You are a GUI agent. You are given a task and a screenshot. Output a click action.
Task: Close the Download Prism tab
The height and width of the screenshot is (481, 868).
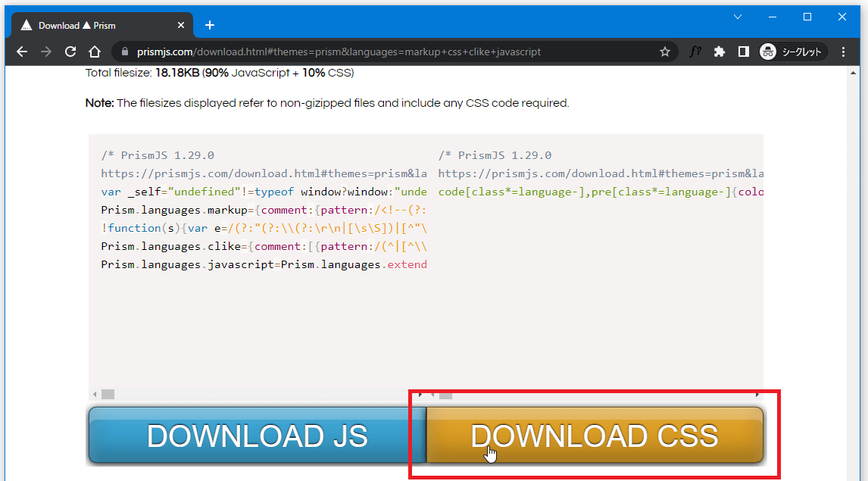pyautogui.click(x=180, y=25)
